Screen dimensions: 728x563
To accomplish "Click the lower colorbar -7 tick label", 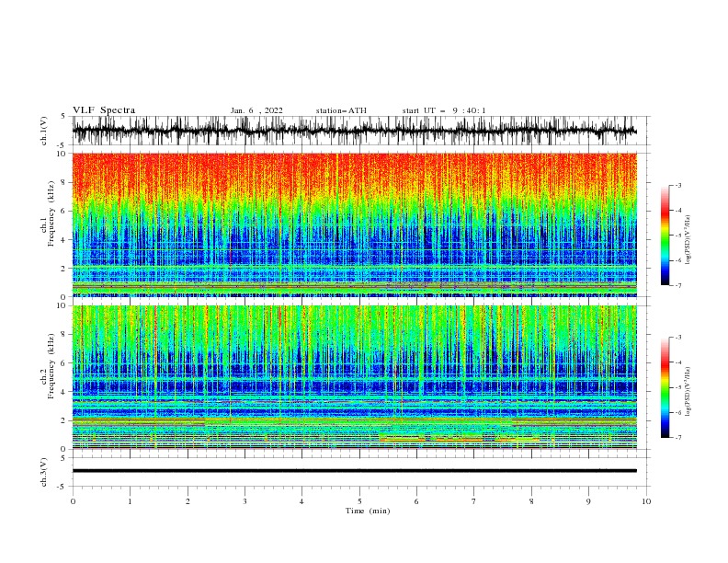I will pyautogui.click(x=678, y=438).
